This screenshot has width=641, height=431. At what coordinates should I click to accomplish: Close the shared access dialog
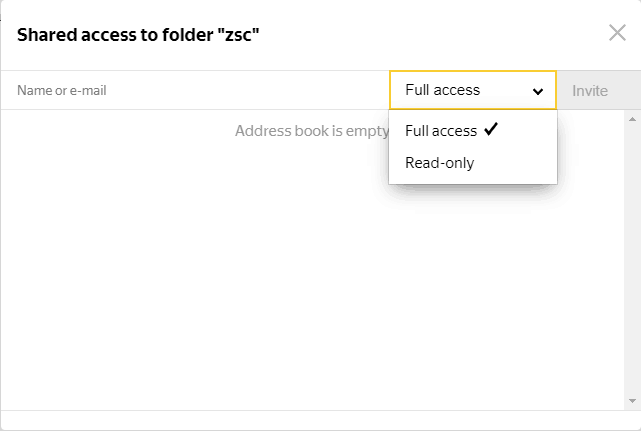pyautogui.click(x=617, y=33)
